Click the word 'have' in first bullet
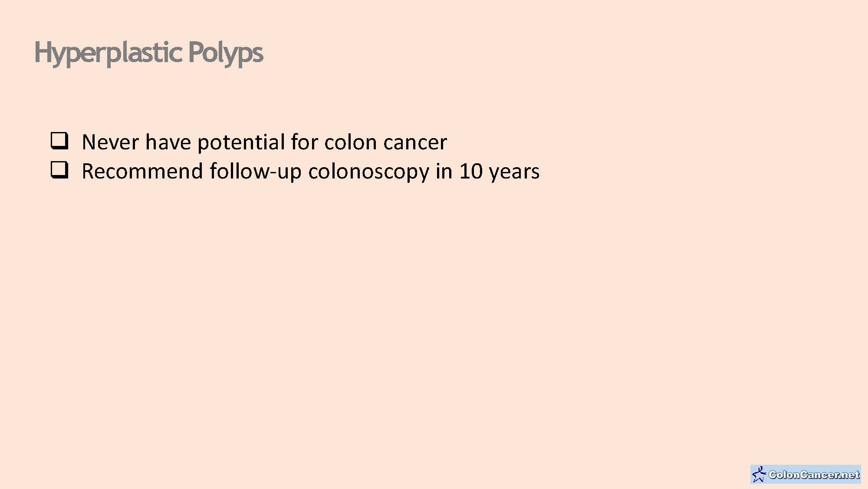 [x=168, y=142]
